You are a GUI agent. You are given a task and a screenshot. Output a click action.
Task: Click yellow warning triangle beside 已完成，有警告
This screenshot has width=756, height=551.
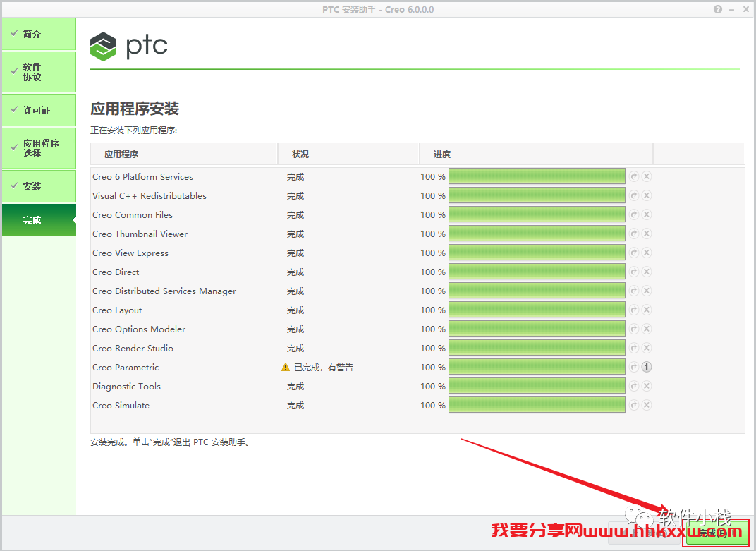click(286, 367)
